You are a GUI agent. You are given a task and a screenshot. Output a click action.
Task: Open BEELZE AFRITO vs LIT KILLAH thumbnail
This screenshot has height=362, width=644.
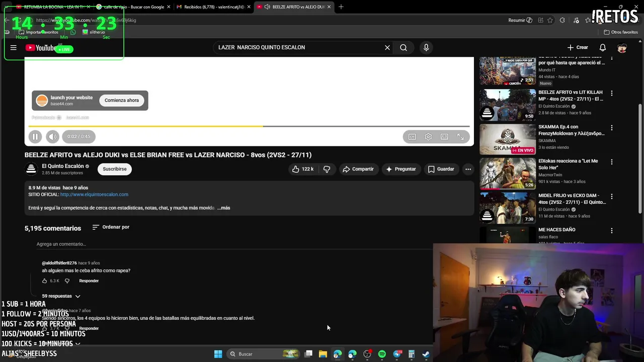point(507,105)
